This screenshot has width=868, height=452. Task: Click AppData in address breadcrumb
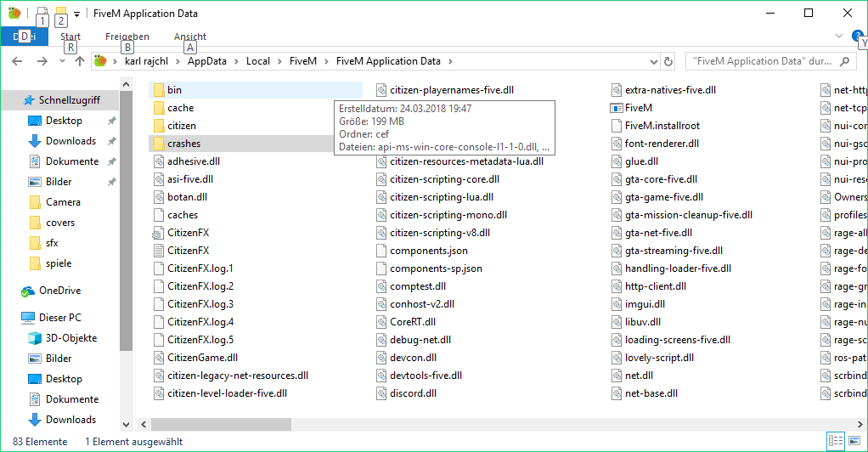click(207, 61)
